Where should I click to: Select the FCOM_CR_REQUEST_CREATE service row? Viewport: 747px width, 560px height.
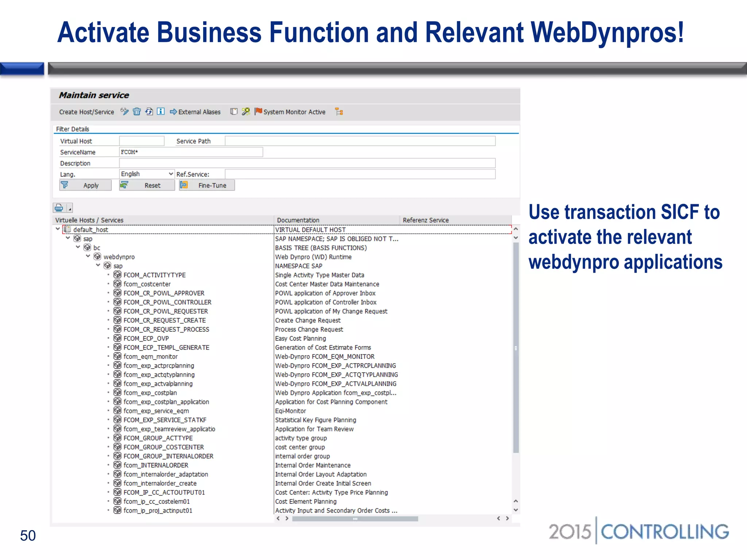tap(165, 320)
